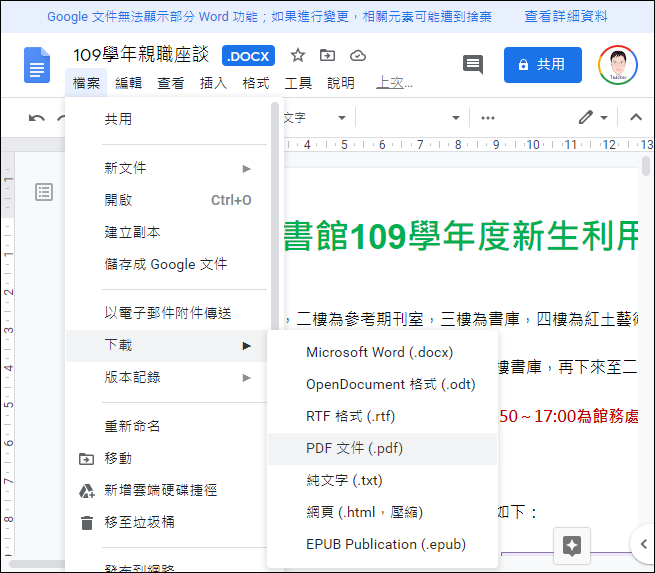Download as OpenDocument 格式 (.odt)
Screen dimensions: 655x573
click(382, 384)
